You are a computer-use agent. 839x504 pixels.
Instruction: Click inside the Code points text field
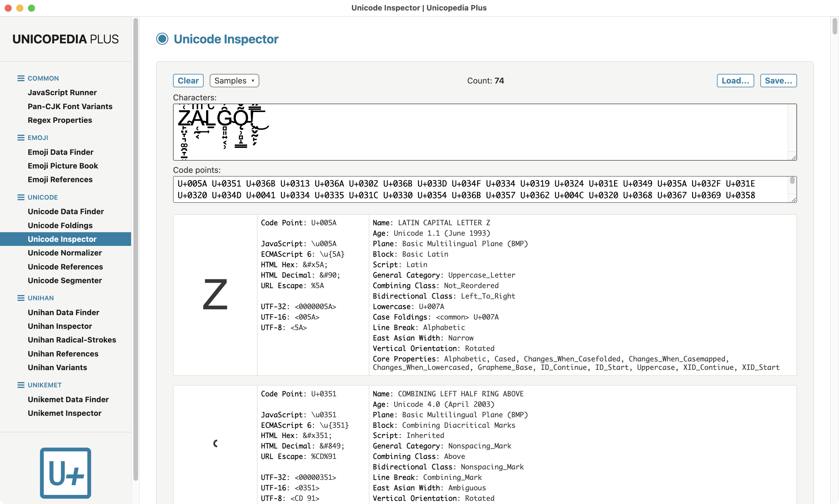481,189
